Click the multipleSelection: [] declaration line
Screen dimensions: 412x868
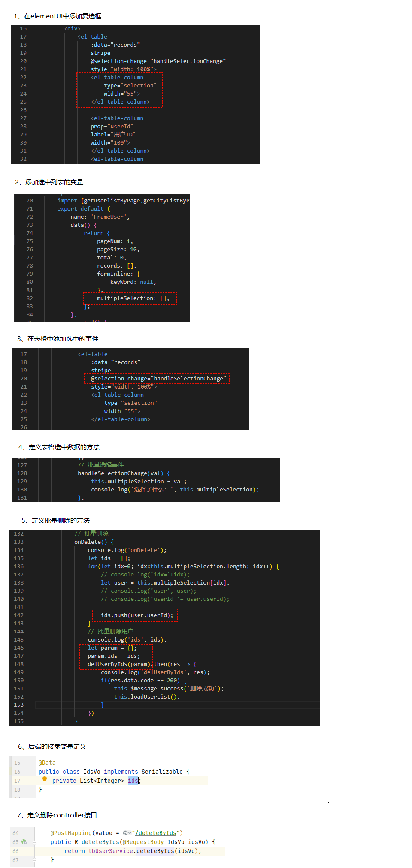pos(133,298)
